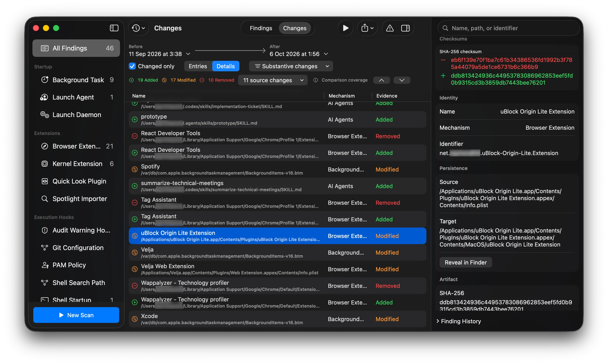Select the Xcode background item row
The image size is (608, 364).
277,319
